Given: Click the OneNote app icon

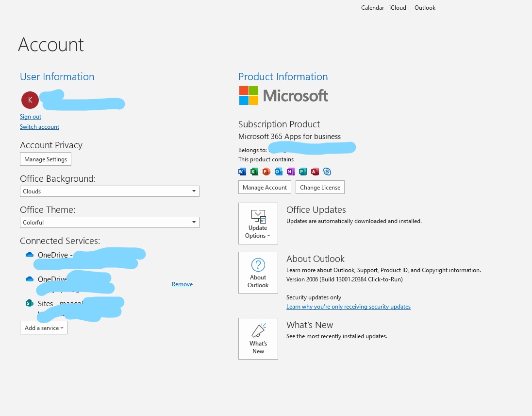Looking at the screenshot, I should click(x=290, y=172).
